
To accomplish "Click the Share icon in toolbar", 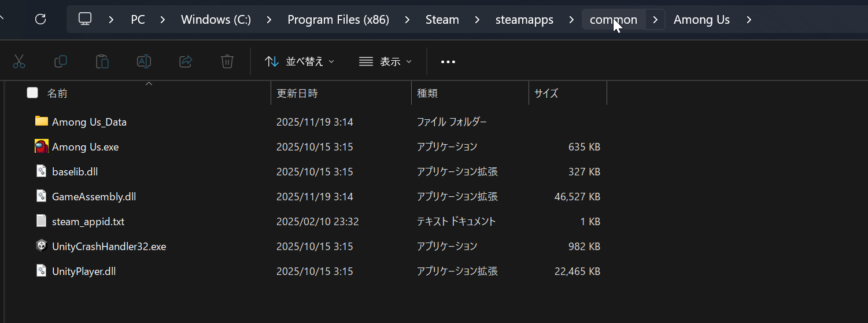I will coord(186,61).
